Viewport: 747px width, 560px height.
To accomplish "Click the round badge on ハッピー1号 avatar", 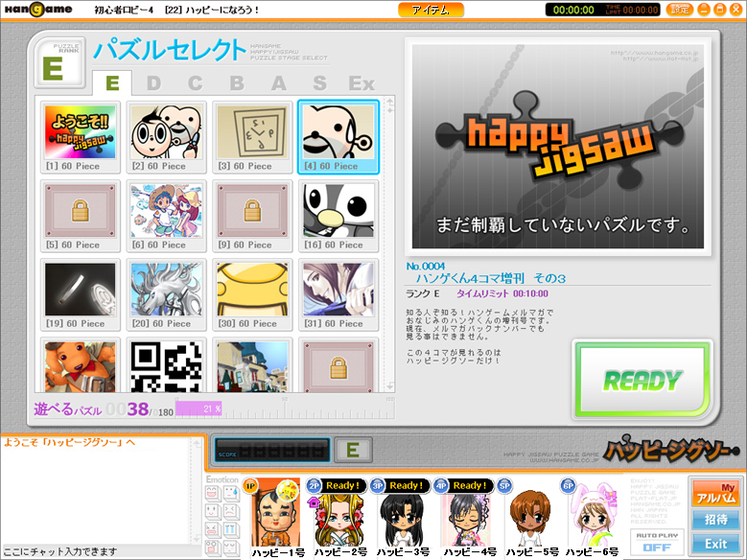I will point(288,490).
